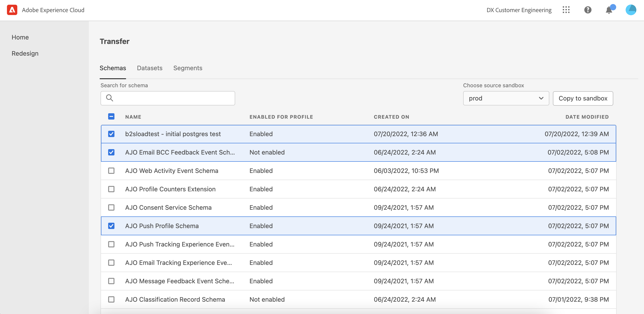Uncheck AJO Push Profile Schema checkbox
This screenshot has width=644, height=314.
coord(111,226)
